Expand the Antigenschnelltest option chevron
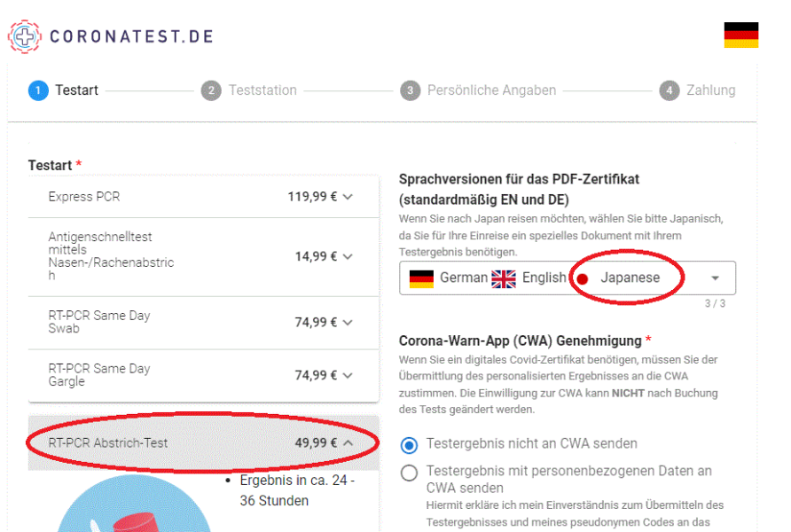The image size is (791, 532). point(348,256)
